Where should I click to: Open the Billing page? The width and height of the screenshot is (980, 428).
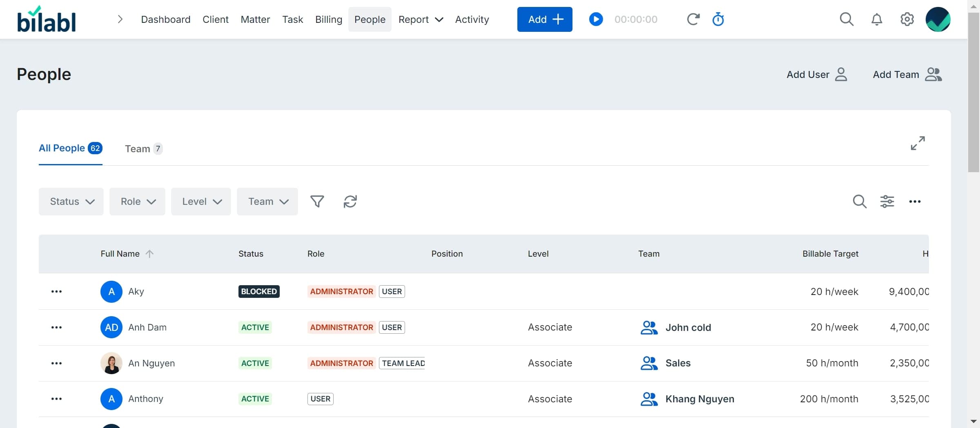coord(328,19)
